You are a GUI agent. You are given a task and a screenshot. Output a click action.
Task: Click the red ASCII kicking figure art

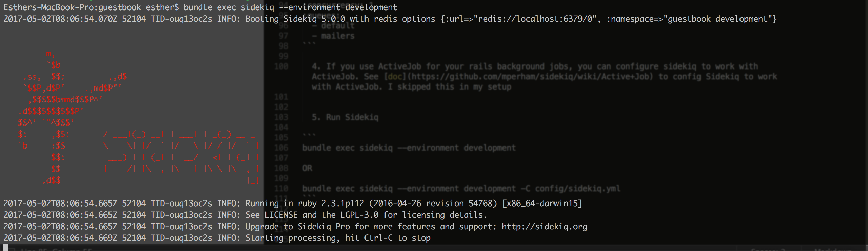click(73, 117)
